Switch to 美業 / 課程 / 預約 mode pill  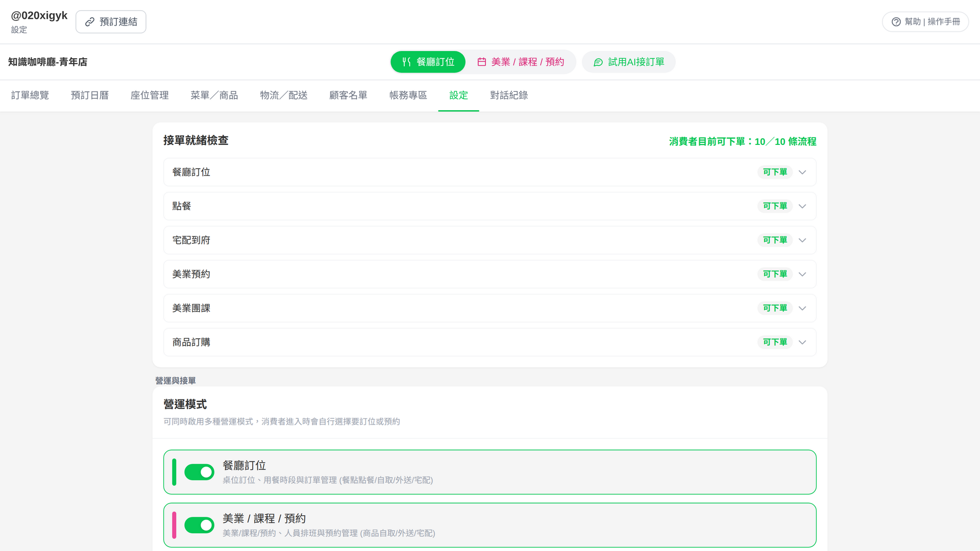(521, 62)
